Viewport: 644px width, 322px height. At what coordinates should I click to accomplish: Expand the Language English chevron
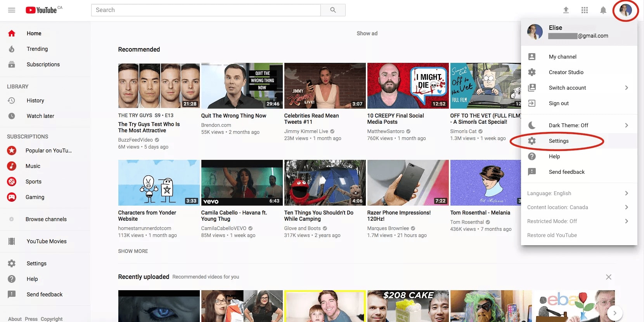627,193
